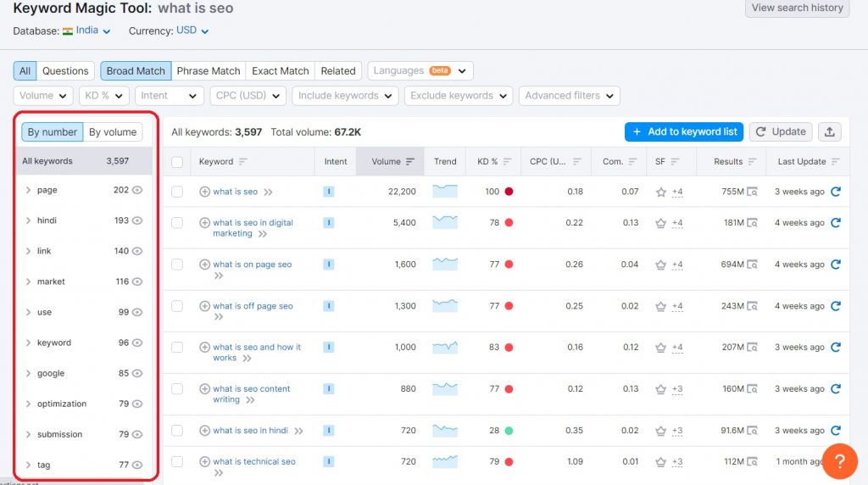Refresh the 'what is seo and how it works' row
The width and height of the screenshot is (868, 485).
[836, 347]
